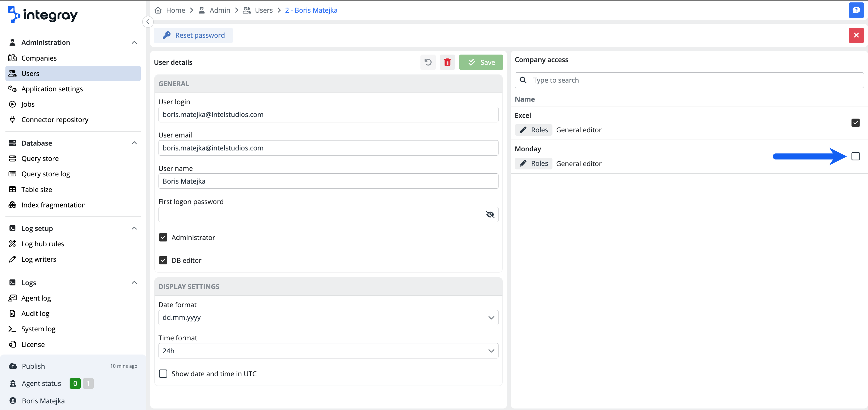
Task: Toggle password visibility eye icon
Action: (489, 214)
